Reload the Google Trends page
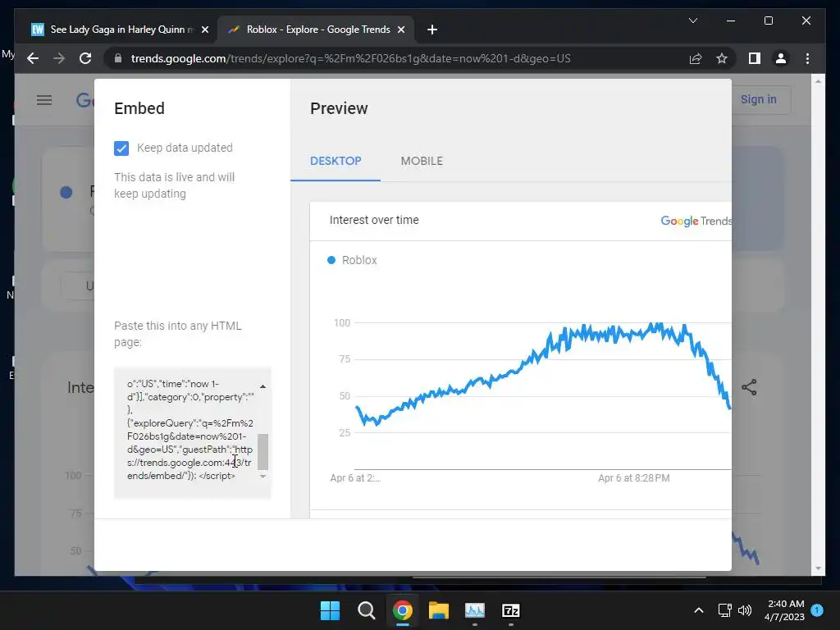 coord(85,58)
